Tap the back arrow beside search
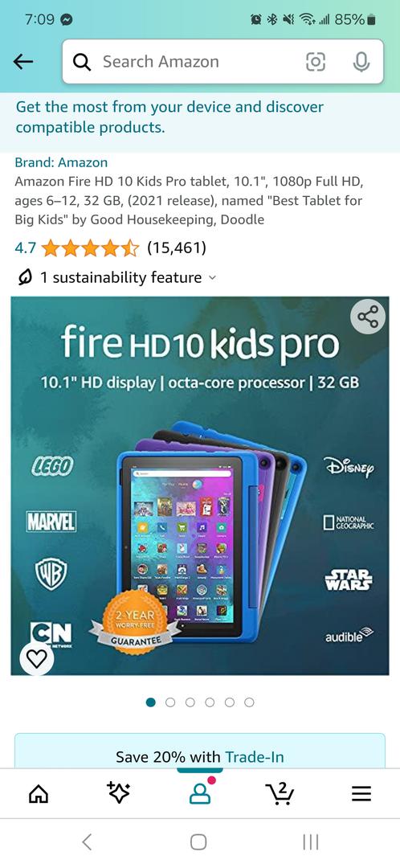This screenshot has height=868, width=400. [x=23, y=62]
